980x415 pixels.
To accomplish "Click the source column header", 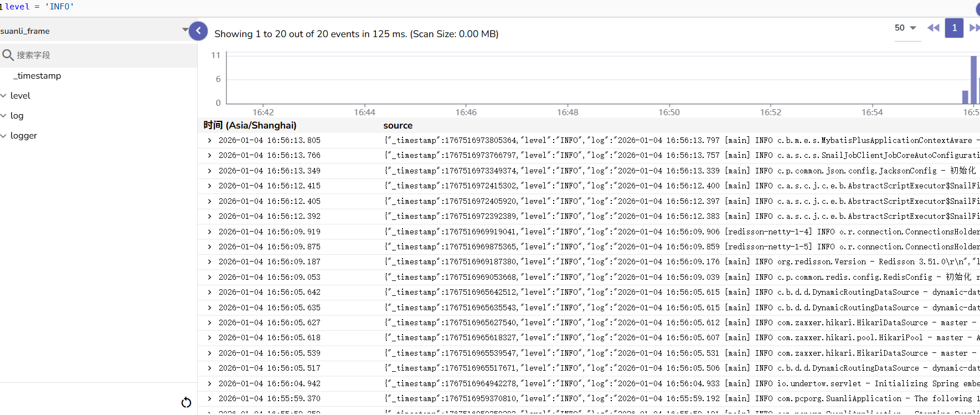I will (398, 126).
